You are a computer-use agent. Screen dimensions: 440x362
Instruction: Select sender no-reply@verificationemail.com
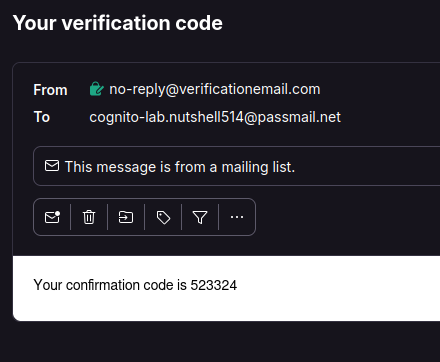215,89
